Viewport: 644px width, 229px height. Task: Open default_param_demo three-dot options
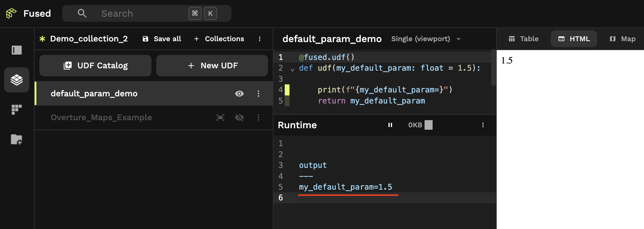[258, 94]
